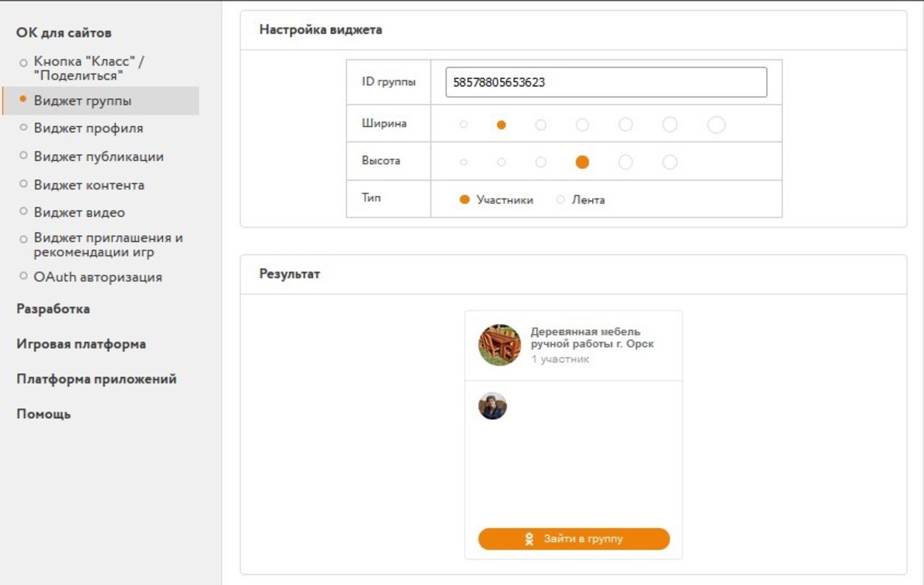Select the largest height radio option

tap(670, 162)
